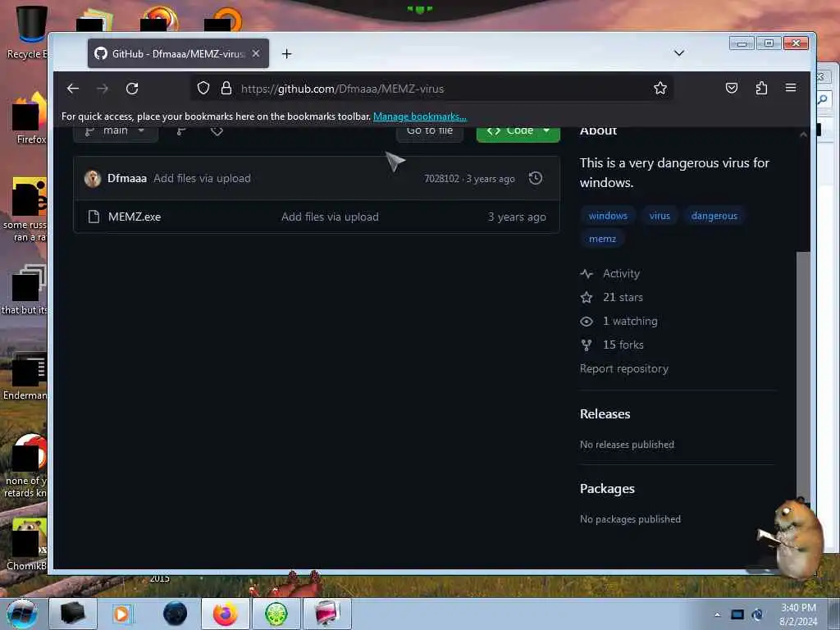List all tabs dropdown arrow
The width and height of the screenshot is (840, 630).
pyautogui.click(x=678, y=53)
